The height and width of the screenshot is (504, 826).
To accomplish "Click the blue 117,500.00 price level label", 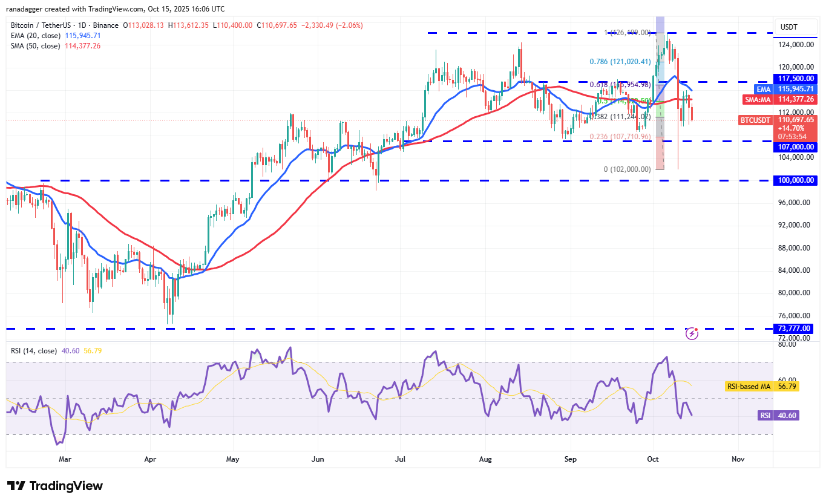I will (x=795, y=79).
